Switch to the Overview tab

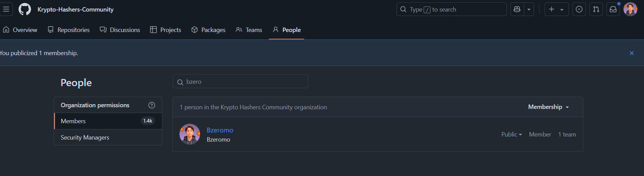pyautogui.click(x=20, y=30)
